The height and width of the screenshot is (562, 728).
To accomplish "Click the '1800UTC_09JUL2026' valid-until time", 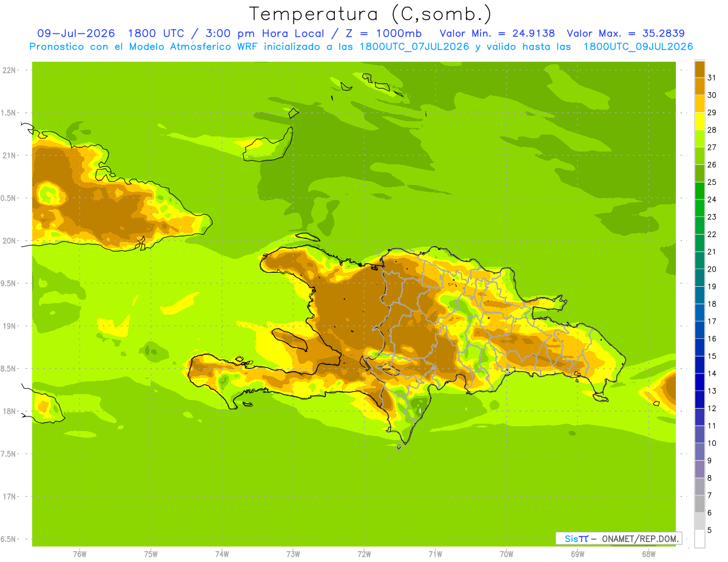I will point(638,47).
